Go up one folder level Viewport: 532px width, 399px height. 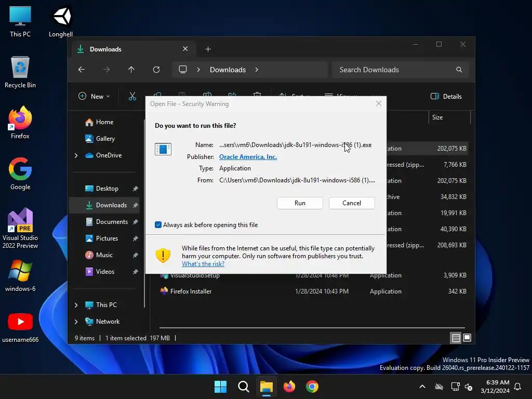[131, 70]
